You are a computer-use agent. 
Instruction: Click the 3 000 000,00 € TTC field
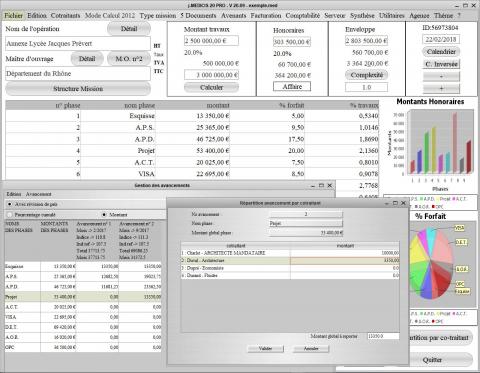(x=211, y=75)
